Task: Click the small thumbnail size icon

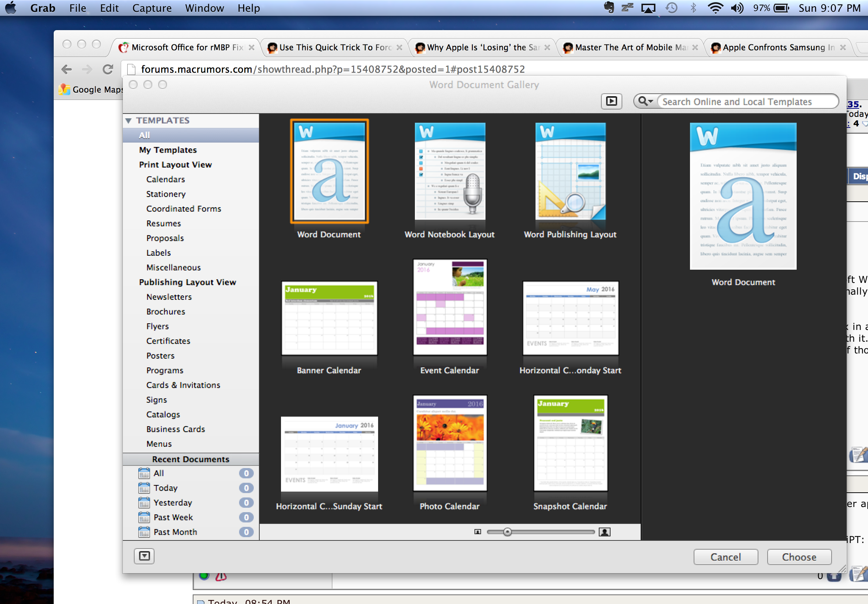Action: pyautogui.click(x=477, y=532)
